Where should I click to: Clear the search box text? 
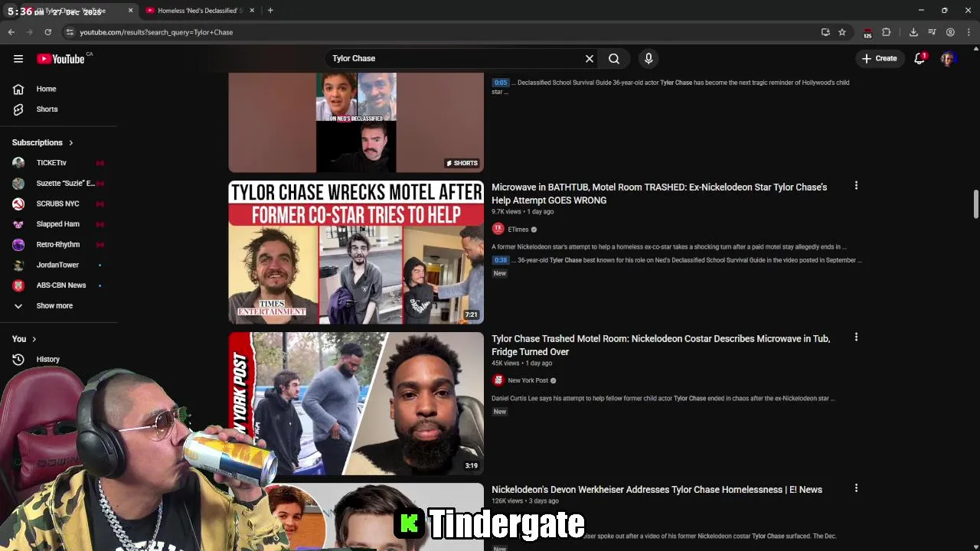click(590, 58)
